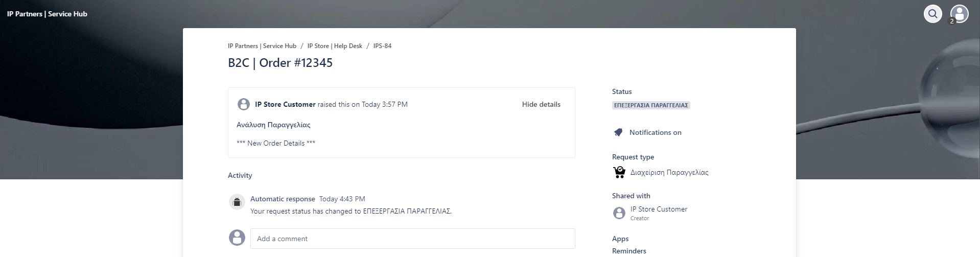
Task: Click the reporter avatar in the request details
Action: coord(244,104)
